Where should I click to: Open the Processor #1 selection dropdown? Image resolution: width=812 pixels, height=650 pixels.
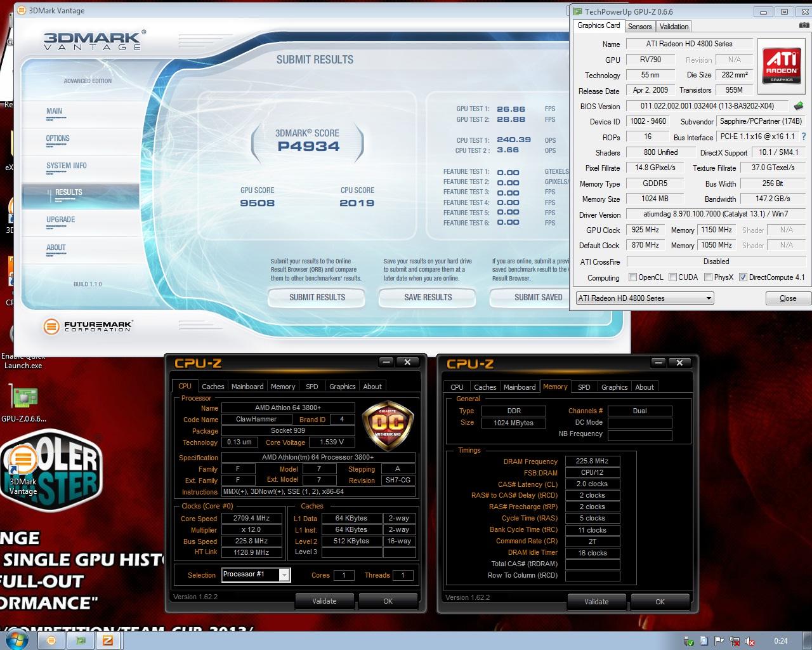click(256, 574)
